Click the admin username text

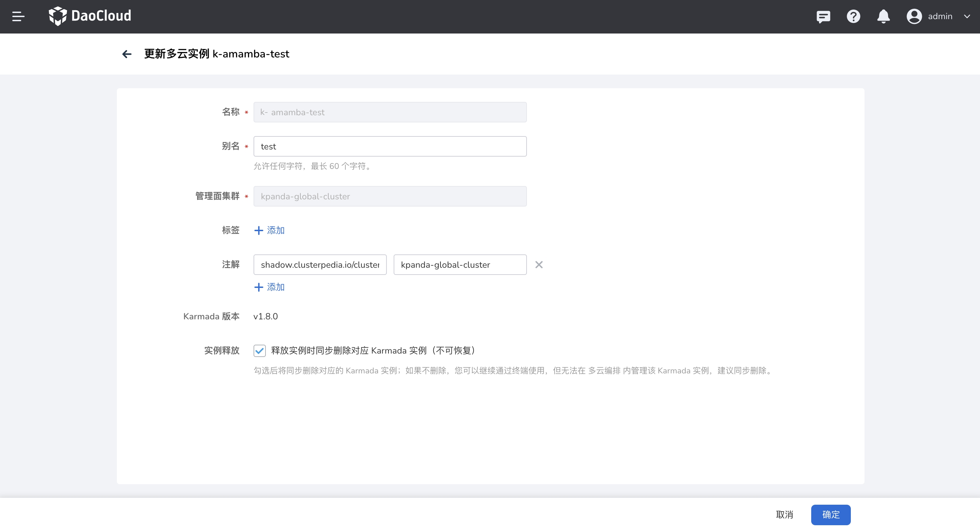click(940, 16)
